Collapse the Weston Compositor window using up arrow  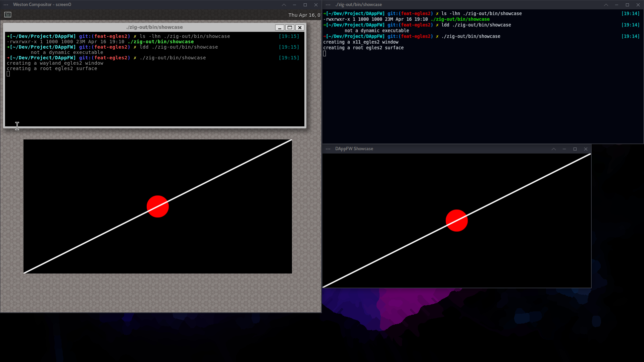284,5
